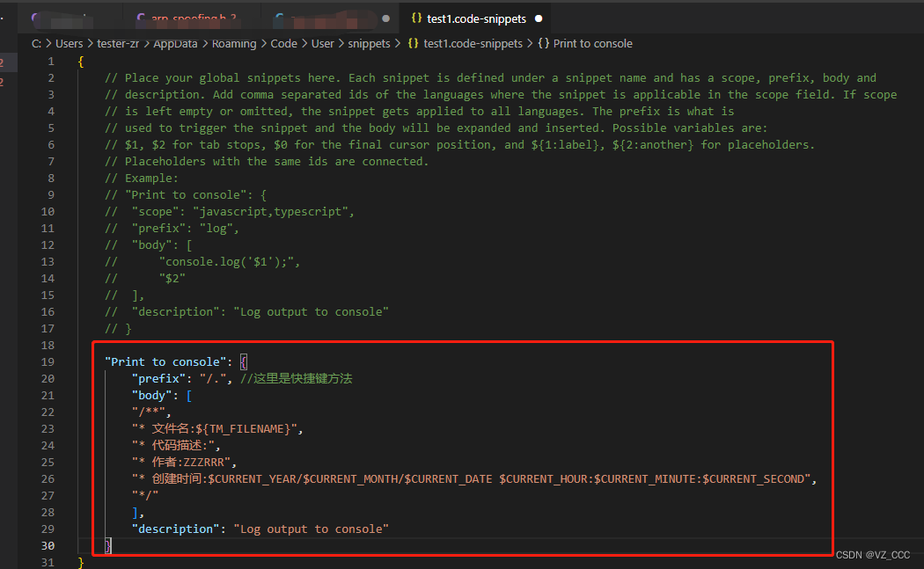Click C: at the start of the breadcrumb
The image size is (924, 569).
coord(37,43)
